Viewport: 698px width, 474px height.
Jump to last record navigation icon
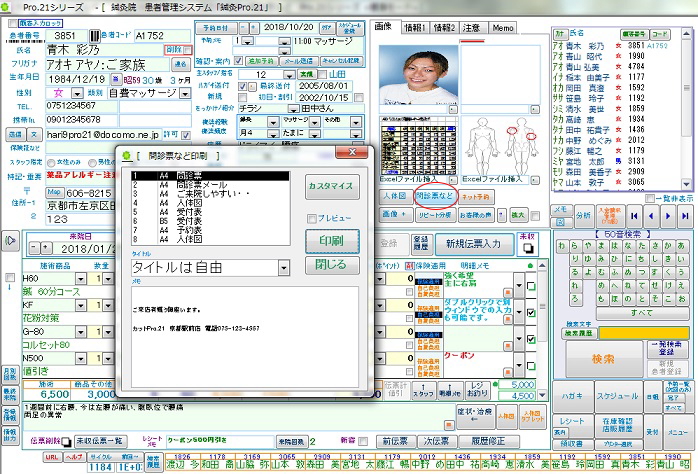[x=685, y=216]
